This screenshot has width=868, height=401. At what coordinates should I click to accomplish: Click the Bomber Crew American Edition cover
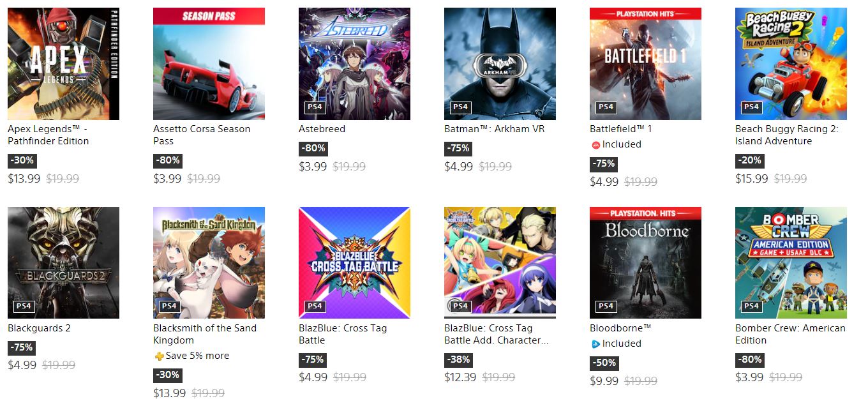[x=791, y=262]
